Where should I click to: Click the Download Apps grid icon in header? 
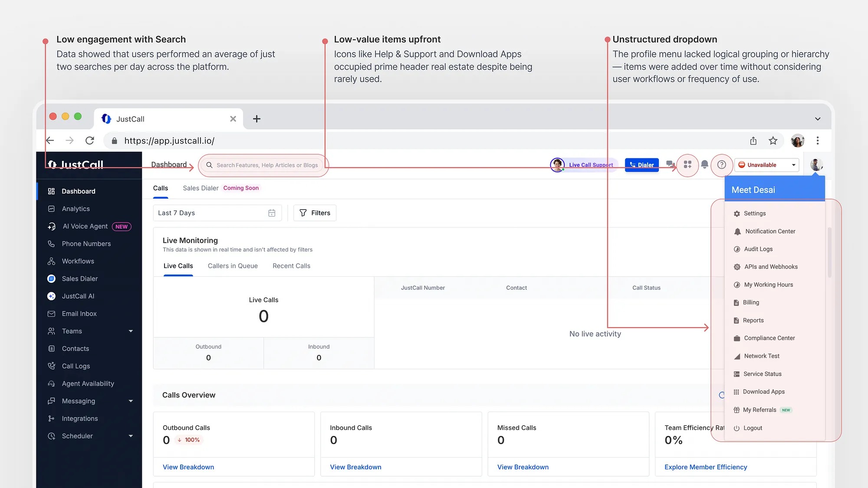[687, 165]
